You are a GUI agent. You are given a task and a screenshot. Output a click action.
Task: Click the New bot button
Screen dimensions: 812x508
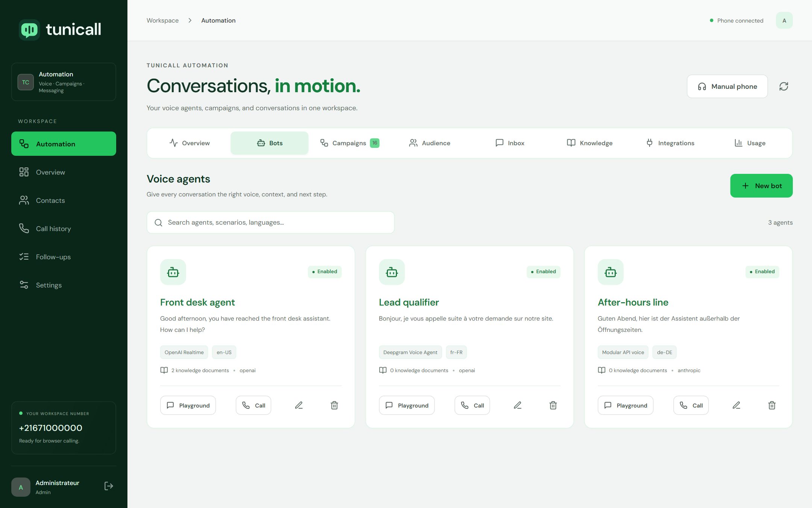pos(761,186)
